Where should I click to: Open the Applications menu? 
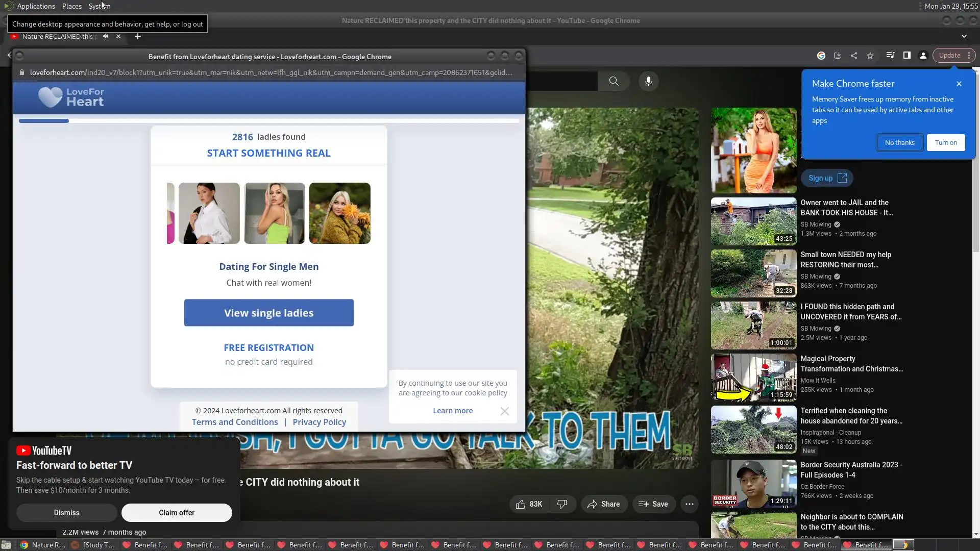36,6
